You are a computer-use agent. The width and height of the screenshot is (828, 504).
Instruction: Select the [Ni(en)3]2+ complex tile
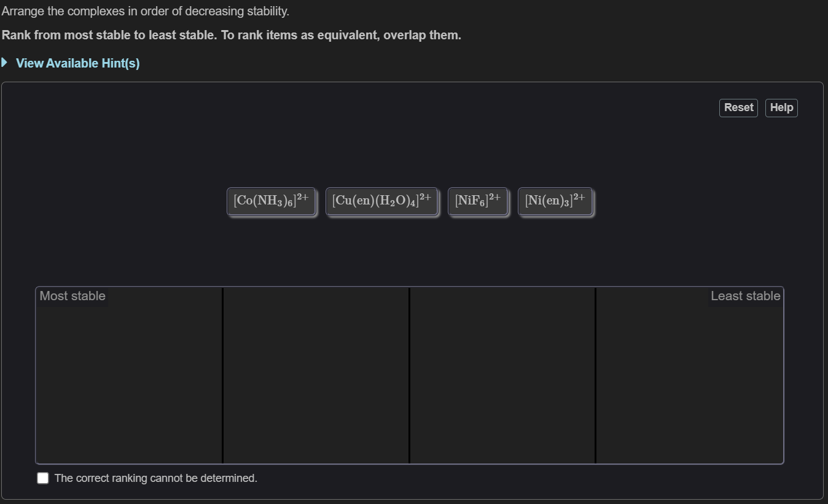[x=555, y=201]
